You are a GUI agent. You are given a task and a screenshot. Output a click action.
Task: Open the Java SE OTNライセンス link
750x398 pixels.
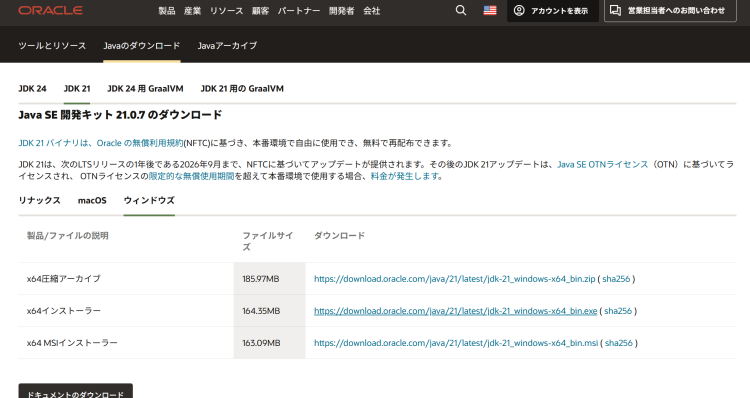click(603, 164)
